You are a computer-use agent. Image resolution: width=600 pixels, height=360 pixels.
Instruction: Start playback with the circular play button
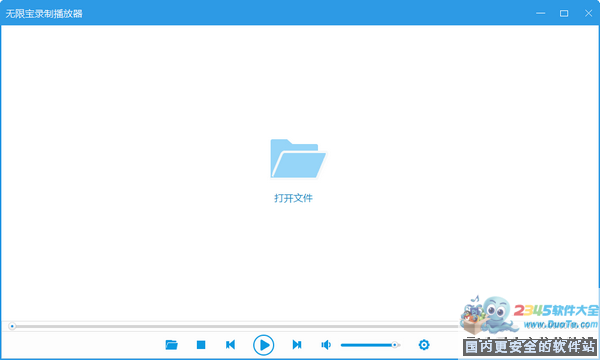[264, 345]
